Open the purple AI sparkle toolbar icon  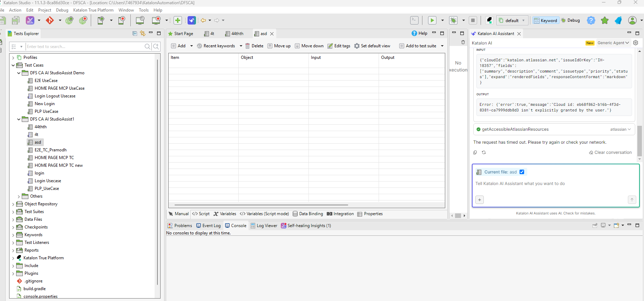[x=192, y=20]
